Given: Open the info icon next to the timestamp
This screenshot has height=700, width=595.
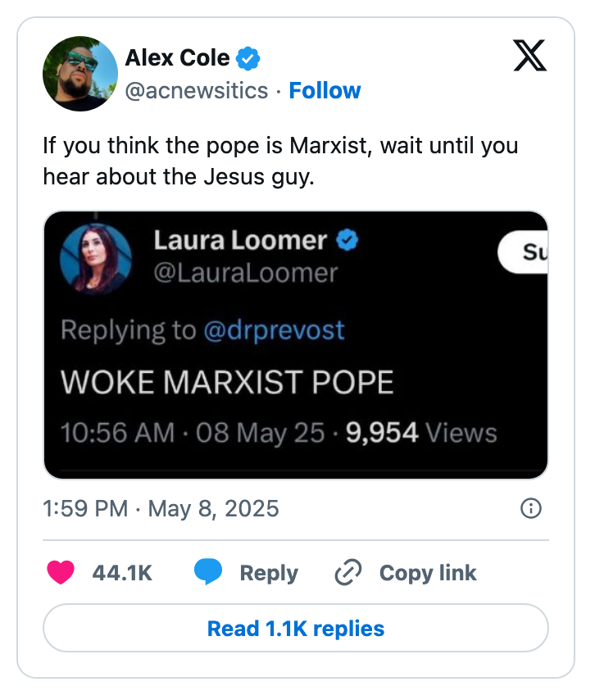Looking at the screenshot, I should (x=531, y=508).
